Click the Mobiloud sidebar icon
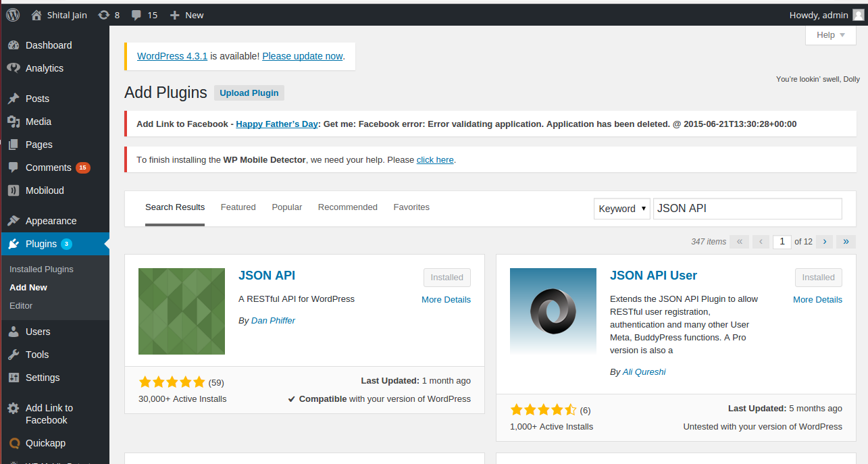This screenshot has width=868, height=464. tap(14, 190)
